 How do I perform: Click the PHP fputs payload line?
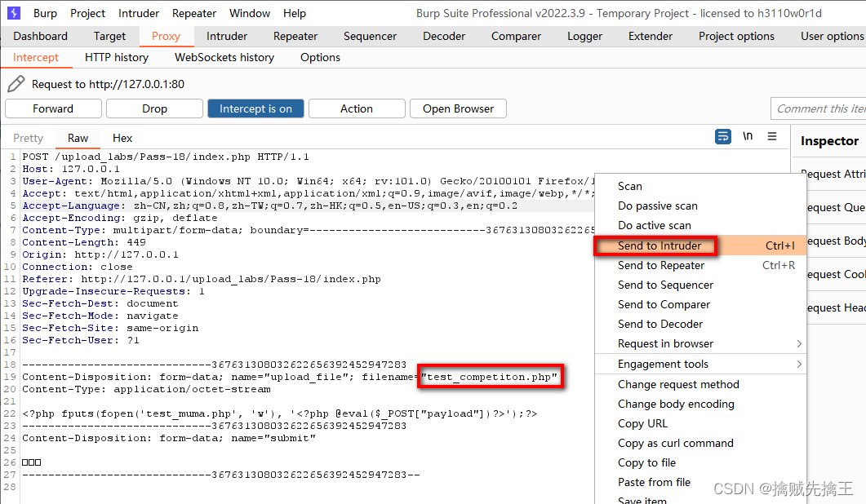point(279,413)
